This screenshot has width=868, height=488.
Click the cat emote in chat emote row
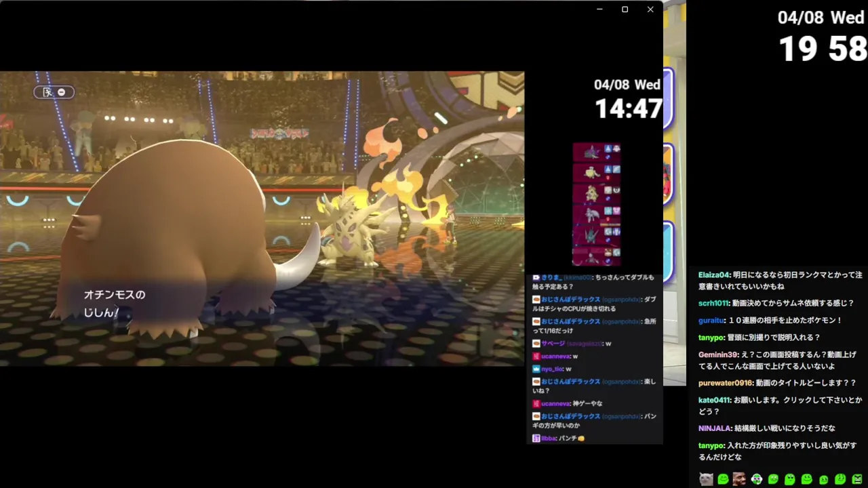click(x=706, y=479)
